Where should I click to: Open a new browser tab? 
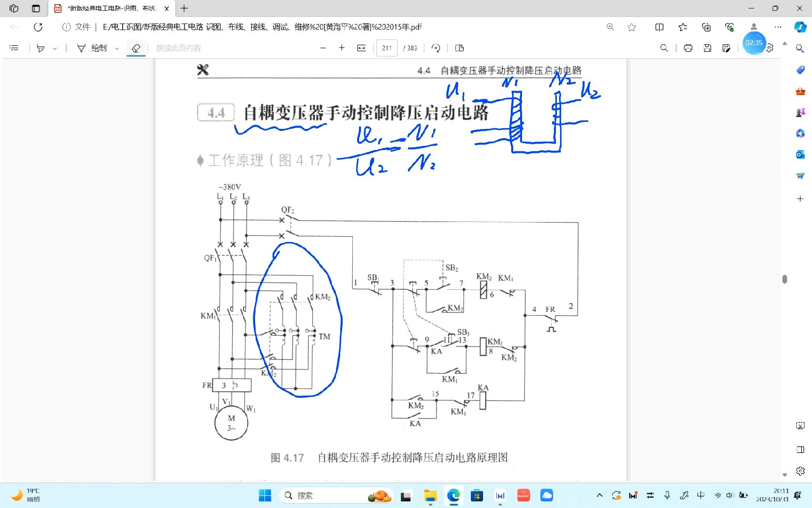coord(184,8)
